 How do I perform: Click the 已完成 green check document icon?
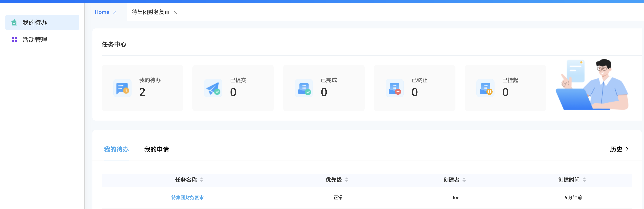304,88
